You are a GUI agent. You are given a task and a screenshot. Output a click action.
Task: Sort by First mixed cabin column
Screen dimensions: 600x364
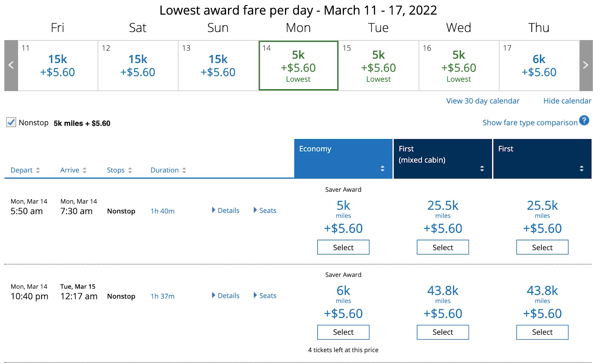coord(482,168)
